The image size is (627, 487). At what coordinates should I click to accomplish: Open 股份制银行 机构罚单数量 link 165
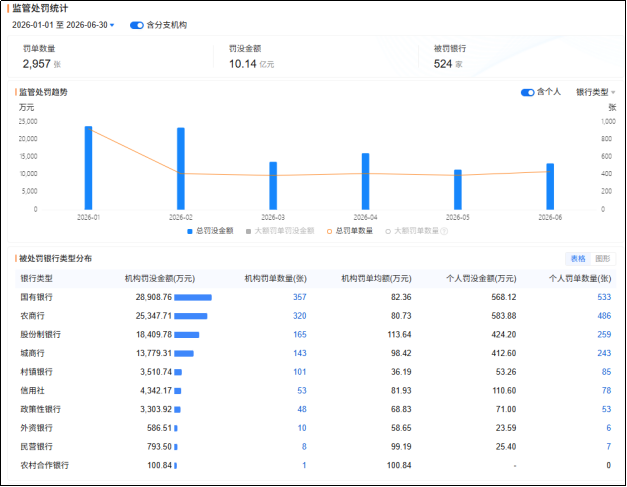click(x=300, y=335)
